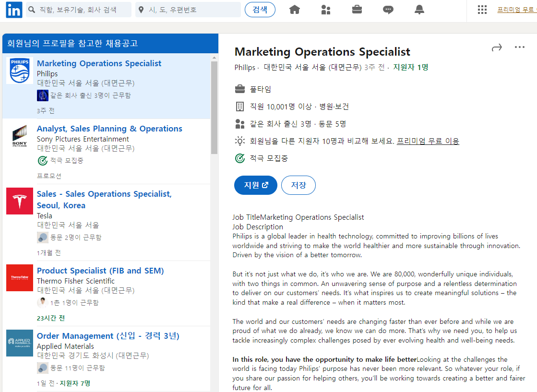Open Jobs briefcase icon in navbar

(x=357, y=10)
